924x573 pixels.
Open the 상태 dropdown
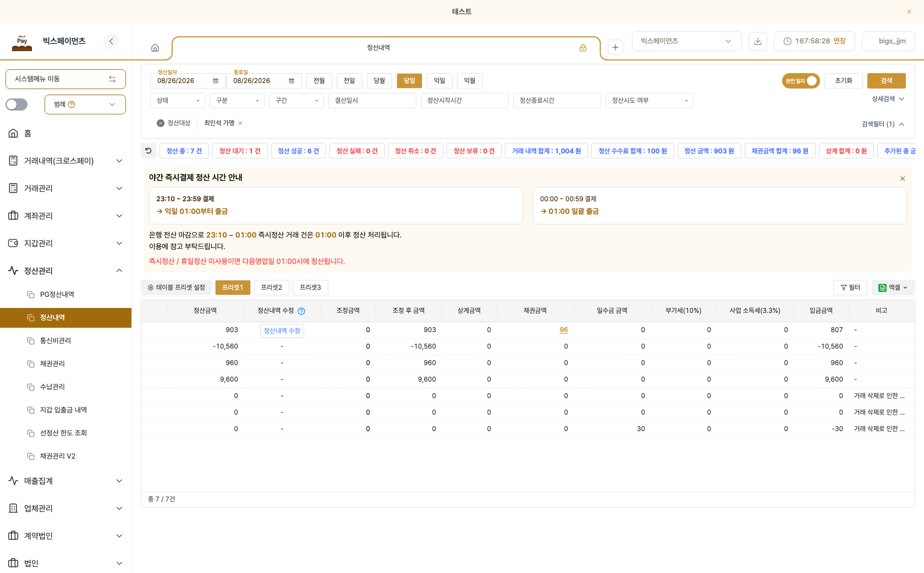pos(178,101)
